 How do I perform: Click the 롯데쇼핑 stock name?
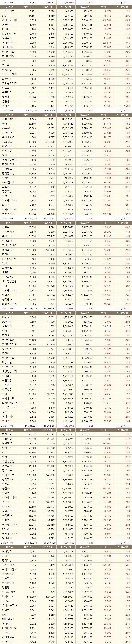click(x=7, y=250)
